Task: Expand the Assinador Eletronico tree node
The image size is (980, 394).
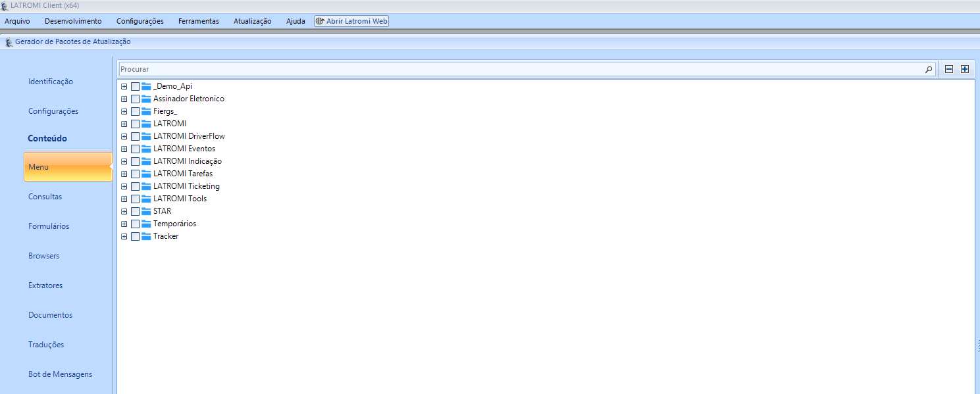Action: (124, 99)
